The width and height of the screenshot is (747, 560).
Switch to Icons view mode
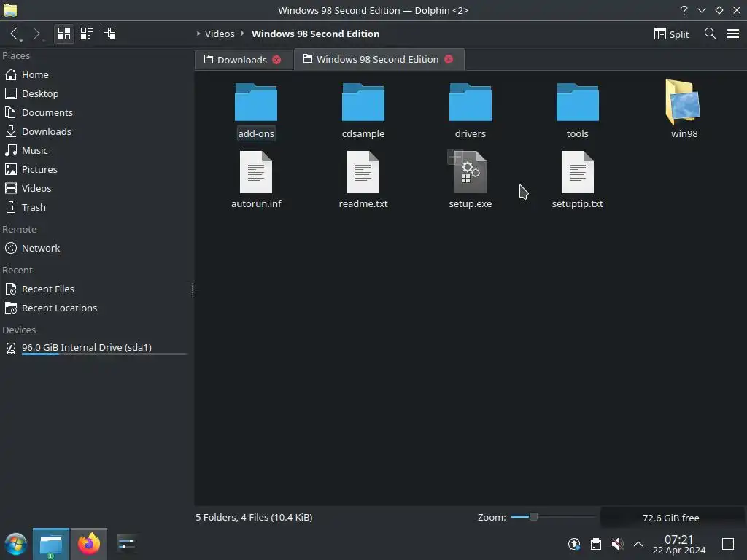click(x=64, y=34)
